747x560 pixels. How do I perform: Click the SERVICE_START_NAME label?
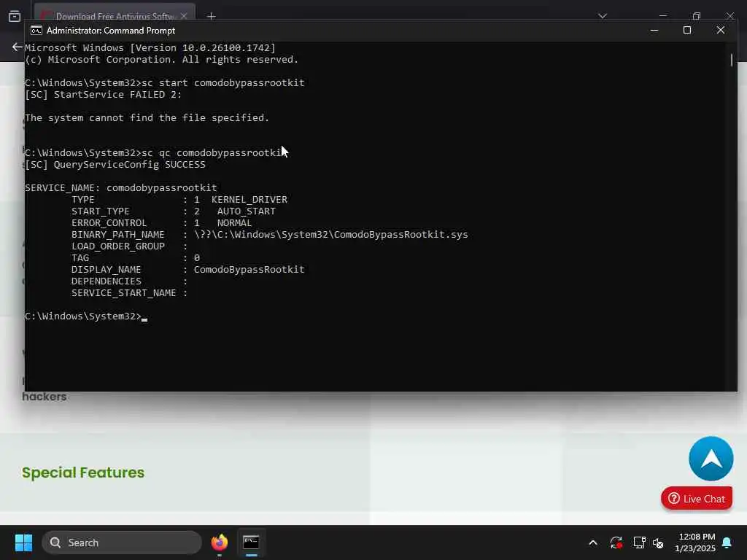pyautogui.click(x=123, y=293)
